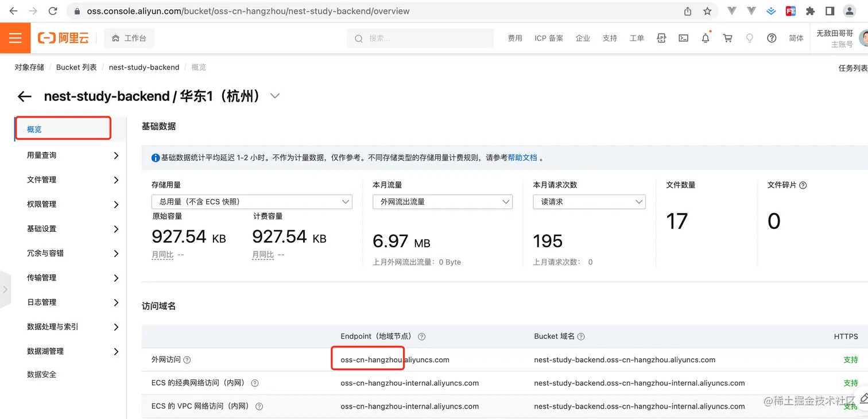This screenshot has height=419, width=868.
Task: Open the 工作台 workbench button
Action: (129, 38)
